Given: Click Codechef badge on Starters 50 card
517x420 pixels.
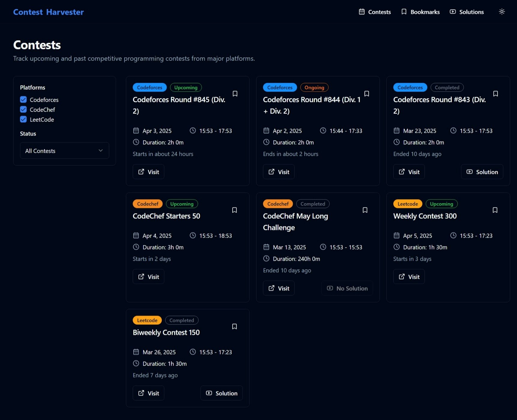Looking at the screenshot, I should 148,204.
